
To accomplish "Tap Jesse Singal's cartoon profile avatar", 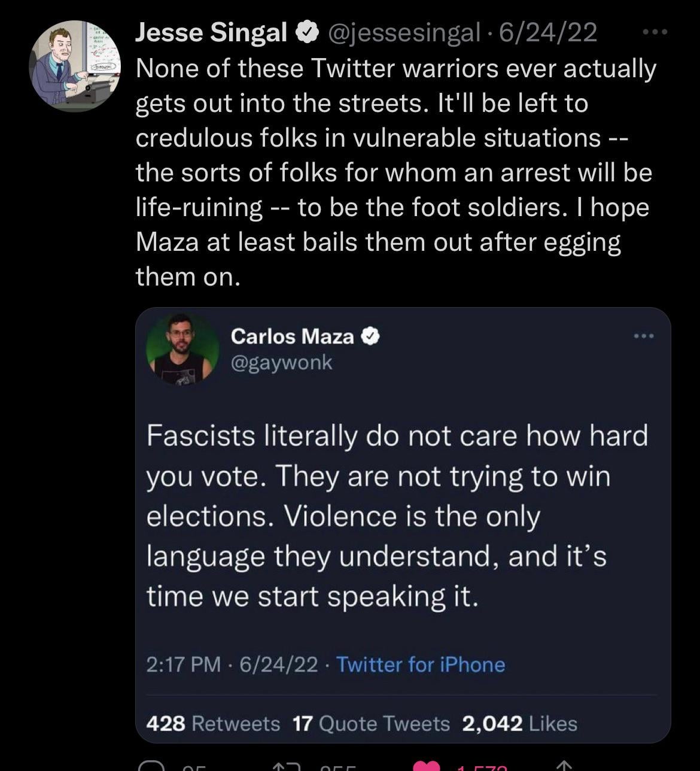I will (74, 66).
